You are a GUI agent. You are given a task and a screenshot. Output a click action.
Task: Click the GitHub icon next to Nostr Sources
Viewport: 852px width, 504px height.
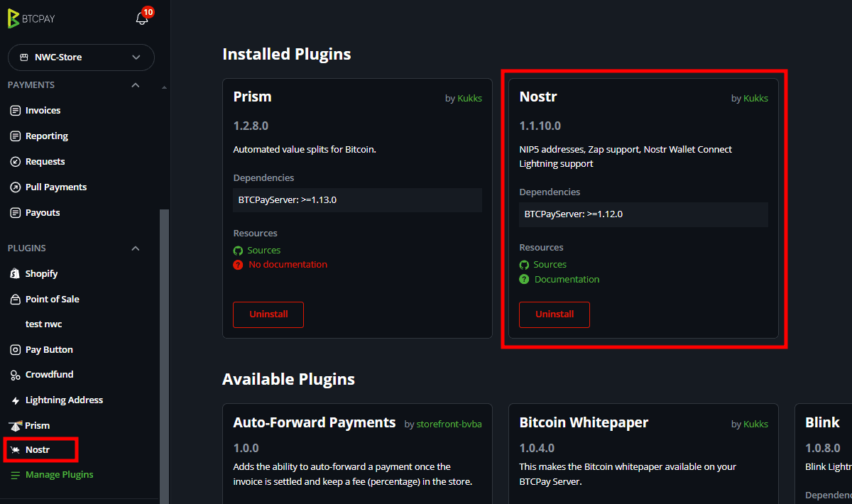pyautogui.click(x=525, y=265)
